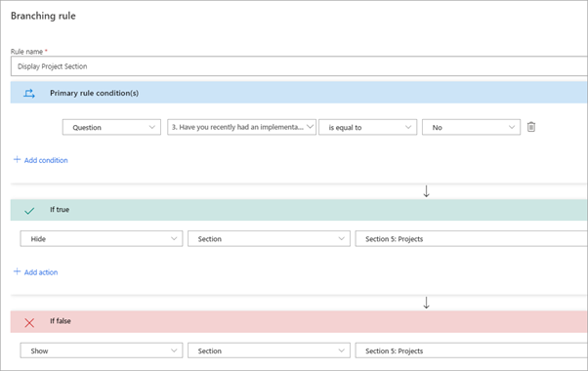Click the 'If false' header label
Screen dimensions: 588x371
point(61,321)
